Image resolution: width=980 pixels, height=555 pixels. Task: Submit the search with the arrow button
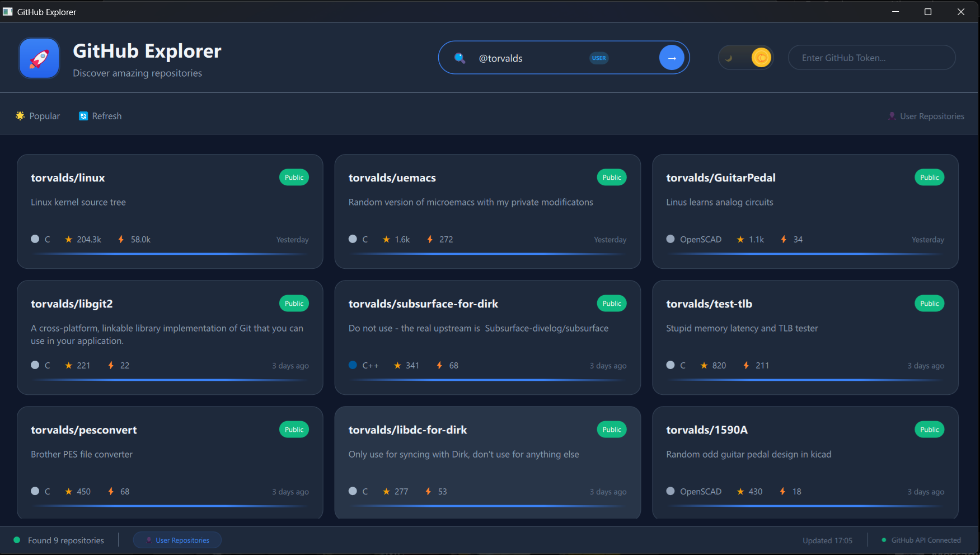tap(672, 58)
